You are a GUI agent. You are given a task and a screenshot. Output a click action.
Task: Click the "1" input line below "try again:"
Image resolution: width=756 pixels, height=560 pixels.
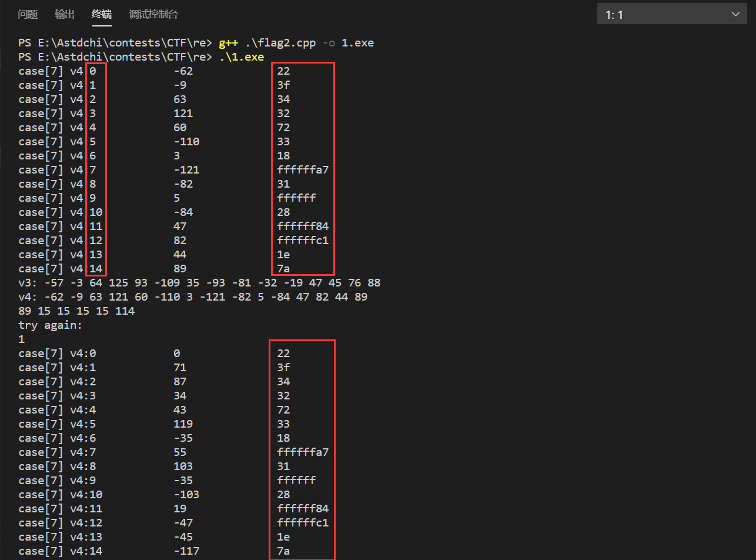(x=21, y=339)
